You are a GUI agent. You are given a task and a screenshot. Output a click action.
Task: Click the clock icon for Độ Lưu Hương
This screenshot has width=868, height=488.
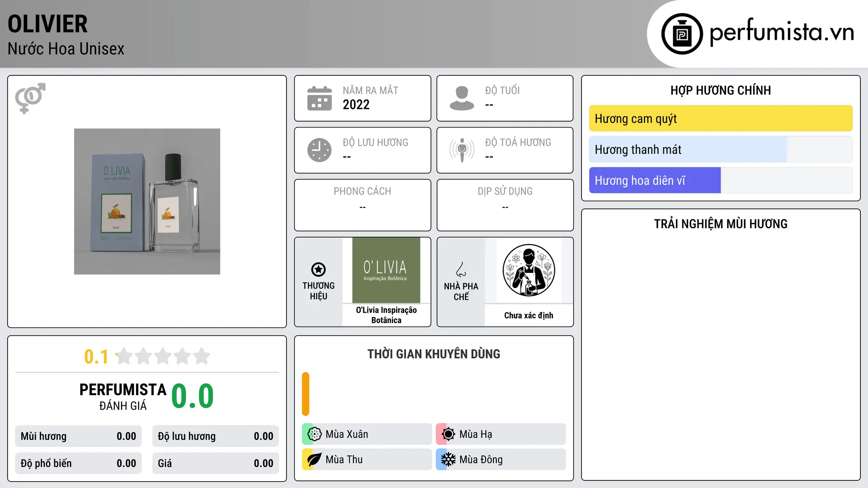click(320, 150)
